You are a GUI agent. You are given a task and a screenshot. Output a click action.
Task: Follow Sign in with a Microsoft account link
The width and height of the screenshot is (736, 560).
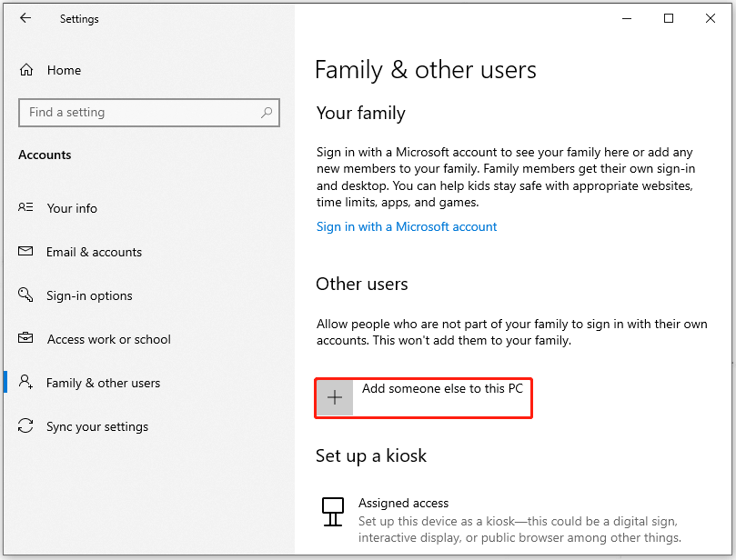coord(407,227)
